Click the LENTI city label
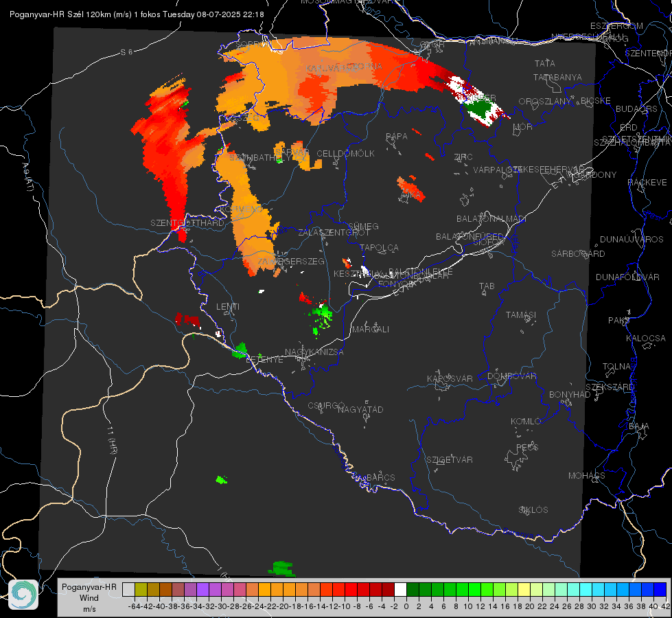 pyautogui.click(x=228, y=307)
